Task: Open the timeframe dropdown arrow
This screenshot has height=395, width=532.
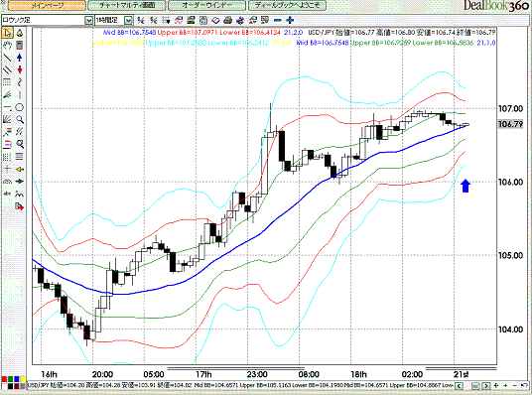Action: 128,21
